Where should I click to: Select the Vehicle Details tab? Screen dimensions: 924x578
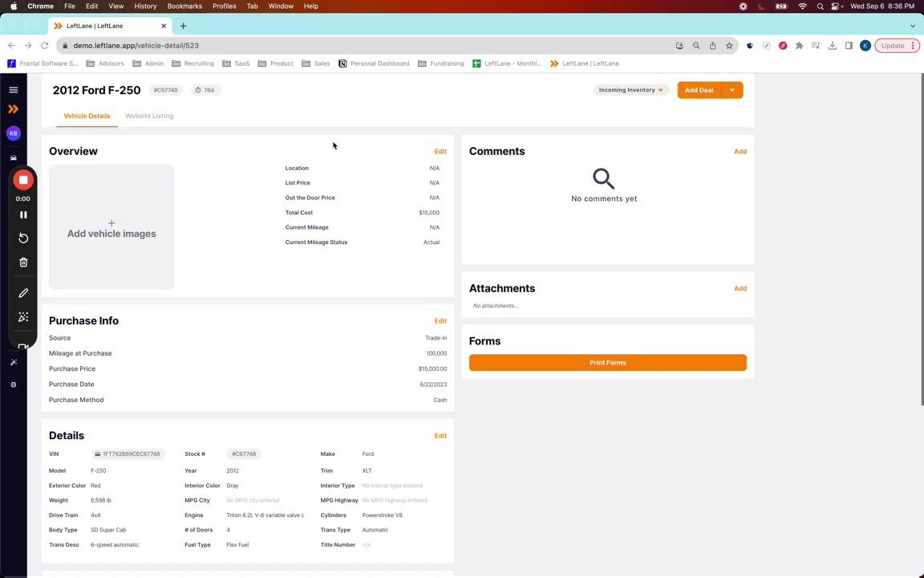[87, 116]
